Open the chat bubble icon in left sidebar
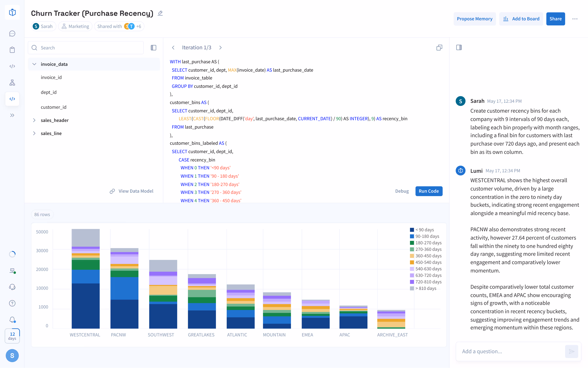 12,33
